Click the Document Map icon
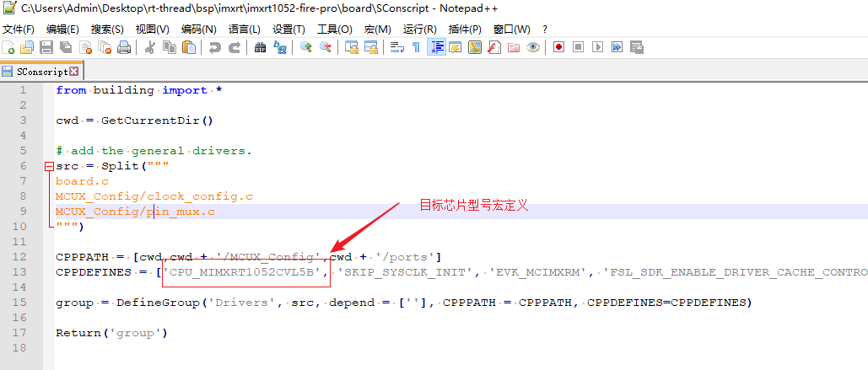Screen dimensions: 868x370 coord(475,48)
